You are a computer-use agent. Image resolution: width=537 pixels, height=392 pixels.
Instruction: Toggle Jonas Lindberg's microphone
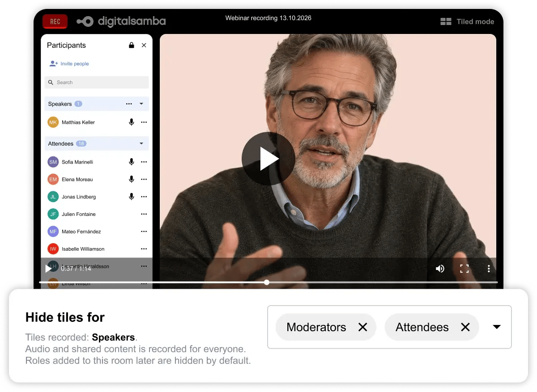click(132, 197)
